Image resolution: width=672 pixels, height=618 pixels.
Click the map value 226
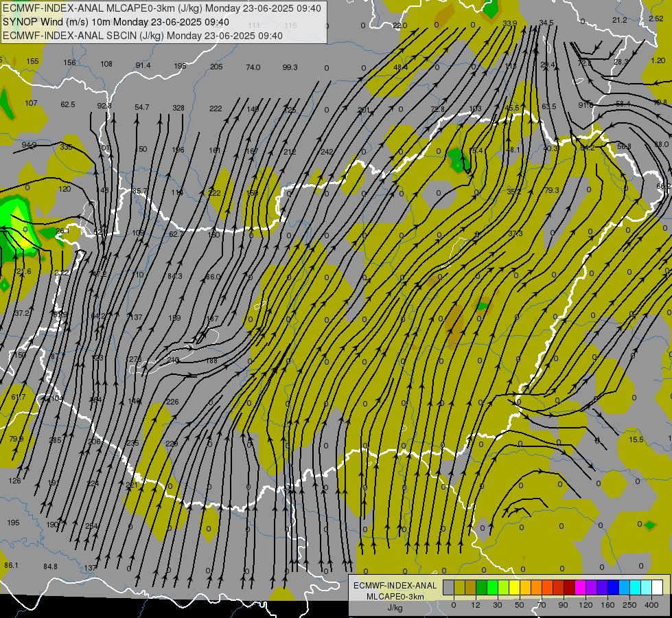[x=172, y=402]
